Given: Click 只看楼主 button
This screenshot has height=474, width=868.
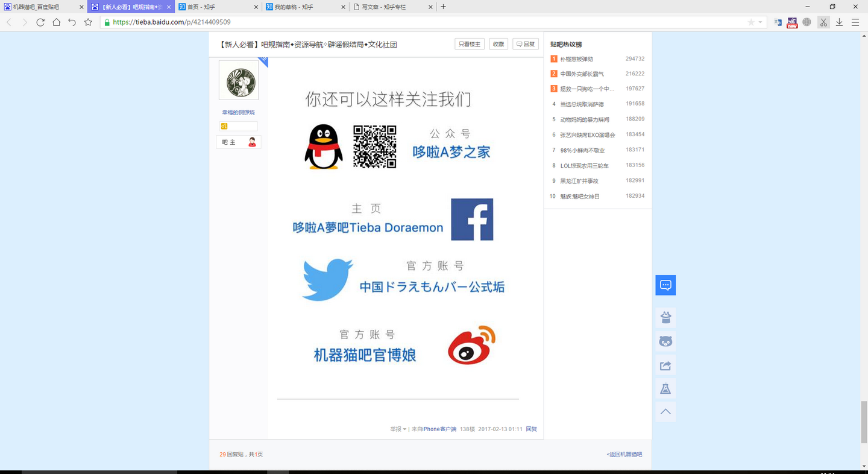Looking at the screenshot, I should point(470,44).
